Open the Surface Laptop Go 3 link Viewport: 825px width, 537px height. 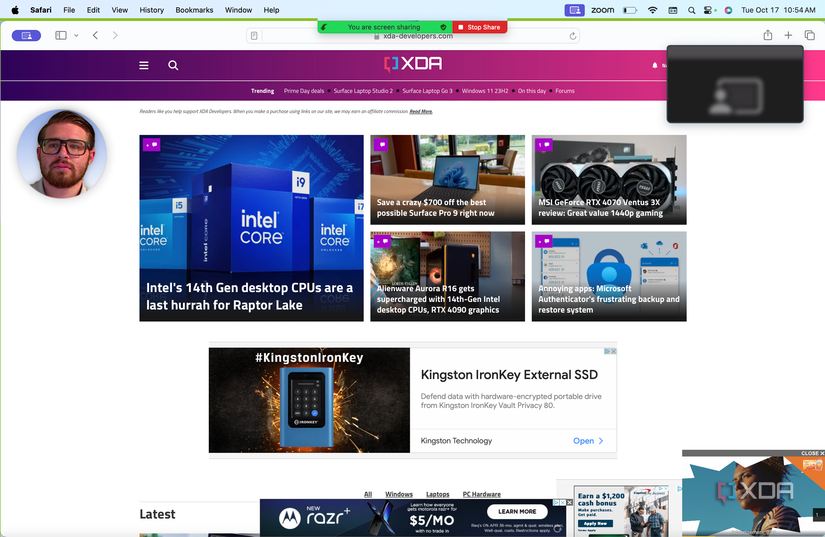[427, 91]
